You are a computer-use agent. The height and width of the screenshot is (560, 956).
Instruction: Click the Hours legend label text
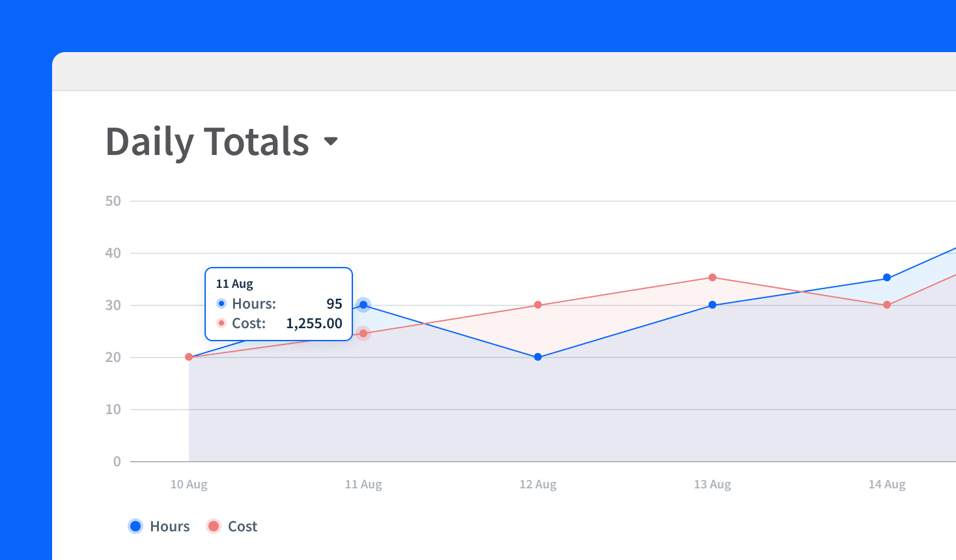tap(170, 526)
